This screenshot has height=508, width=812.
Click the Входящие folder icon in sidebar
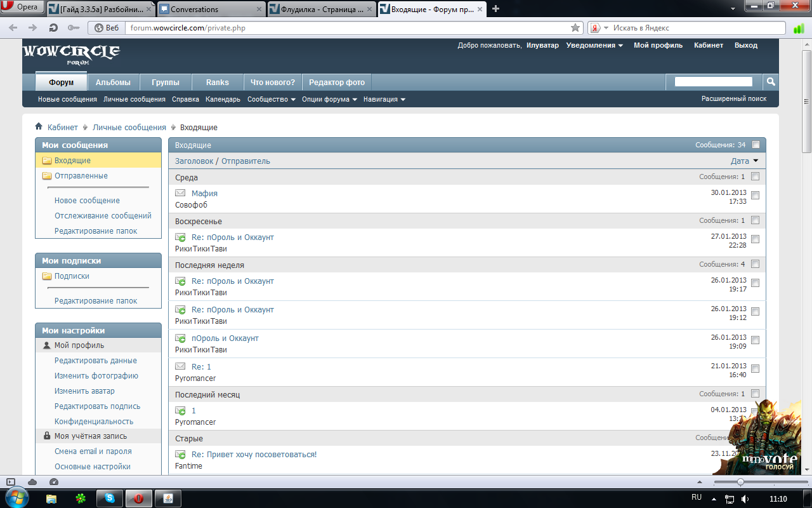pyautogui.click(x=46, y=161)
